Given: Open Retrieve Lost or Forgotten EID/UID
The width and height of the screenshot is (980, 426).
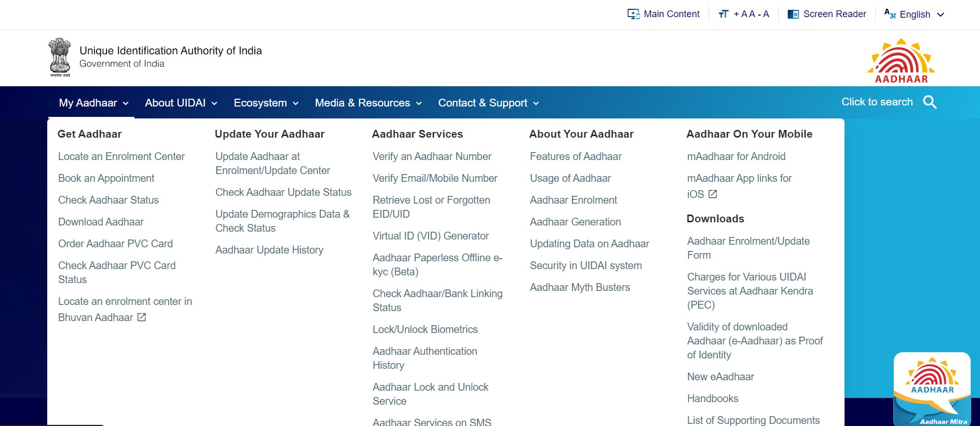Looking at the screenshot, I should (431, 207).
